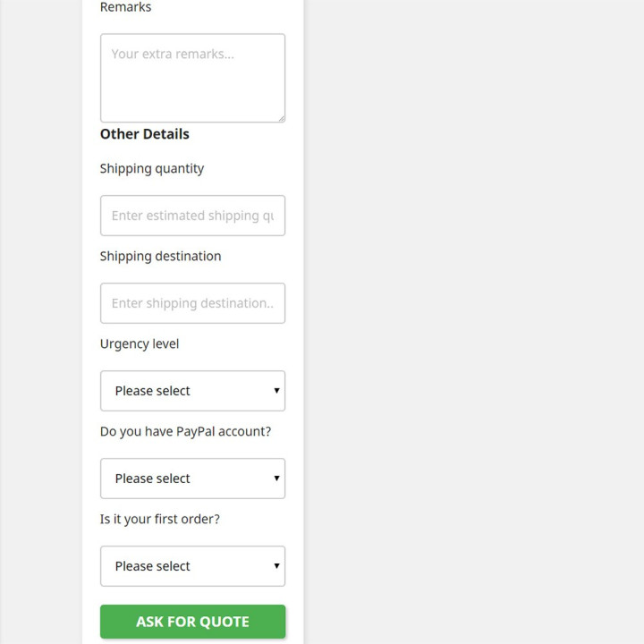Click the Urgency level label
The image size is (644, 644).
coord(140,344)
